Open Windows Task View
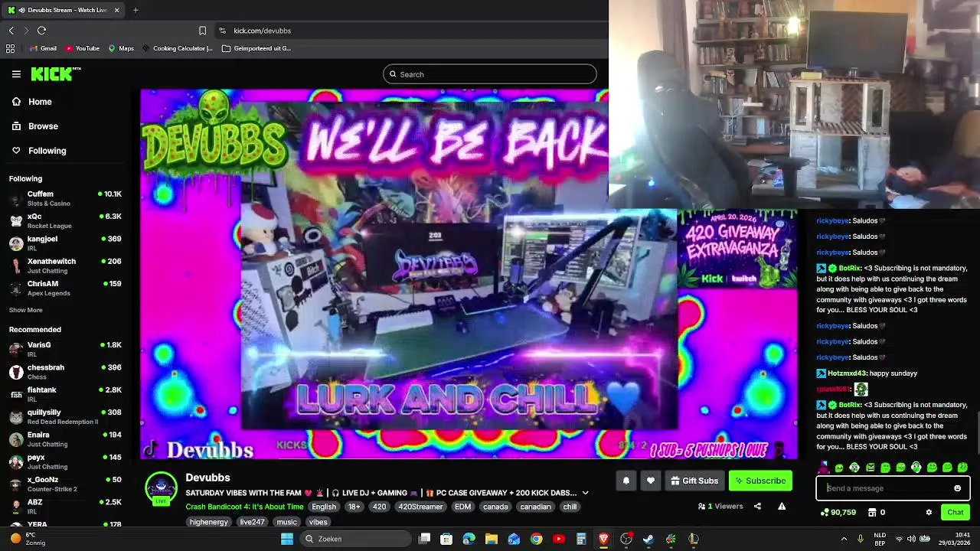The width and height of the screenshot is (980, 551). 425,539
